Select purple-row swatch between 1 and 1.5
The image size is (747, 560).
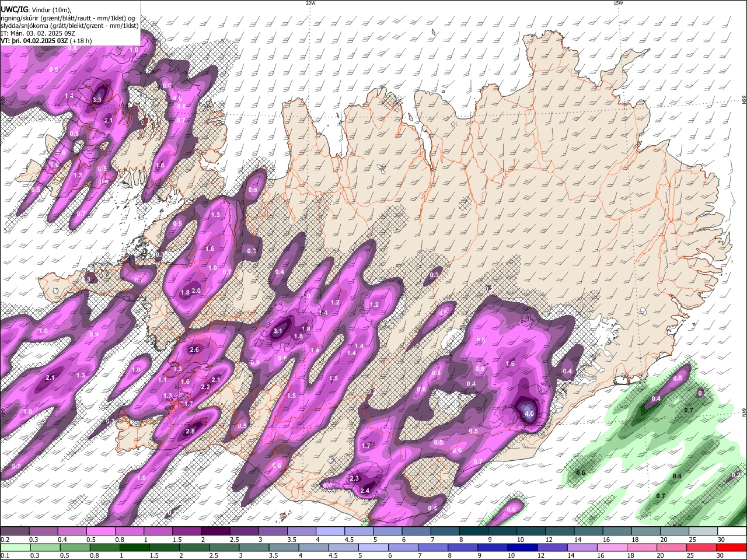point(158,531)
